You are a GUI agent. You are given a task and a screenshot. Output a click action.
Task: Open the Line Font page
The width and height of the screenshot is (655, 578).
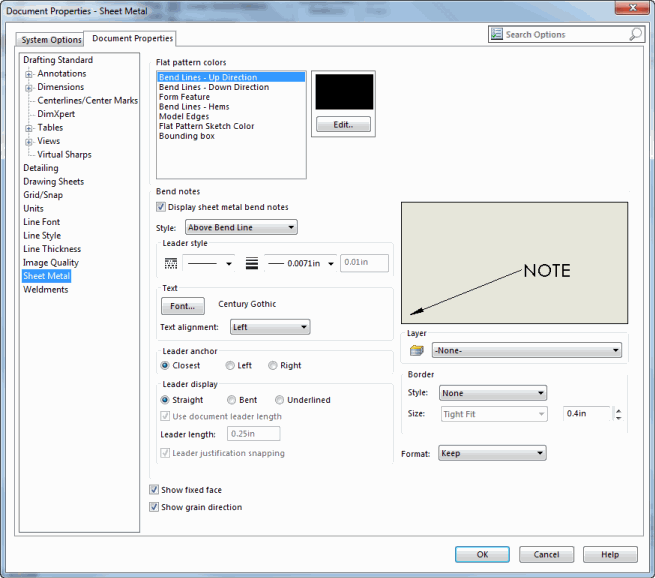(x=41, y=222)
